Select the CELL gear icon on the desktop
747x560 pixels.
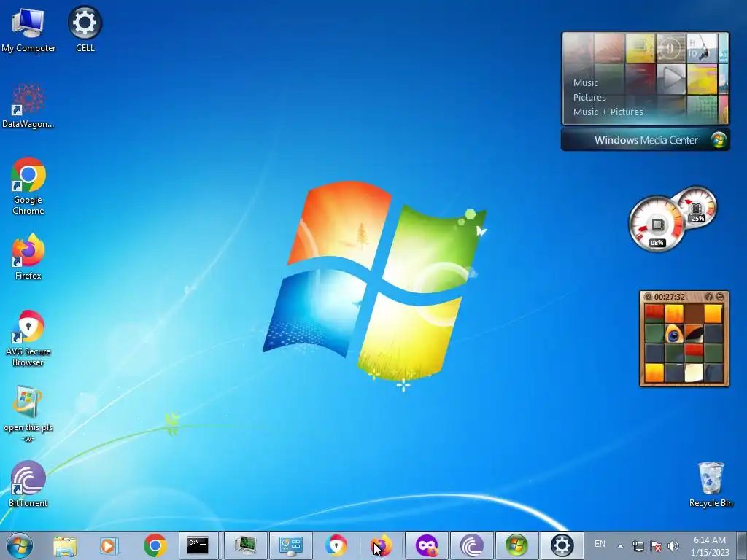pyautogui.click(x=85, y=29)
